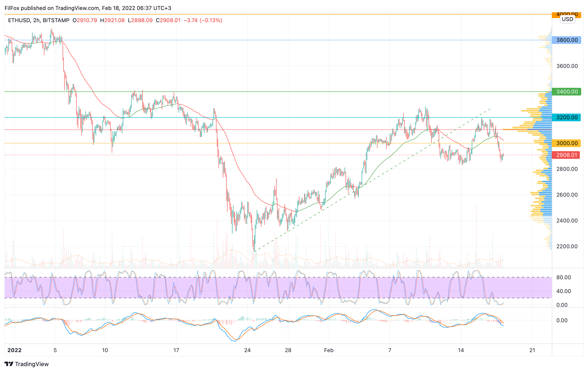Click the yellow 3000.00 price level label
588x372 pixels.
pos(567,143)
